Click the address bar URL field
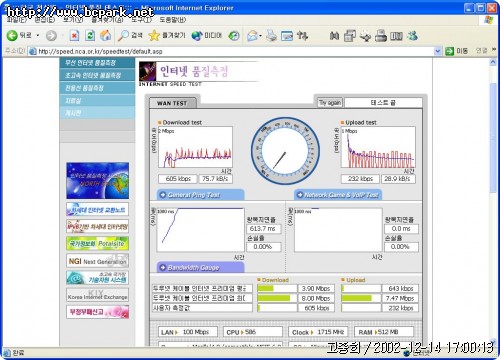Viewport: 500px width, 360px height. [x=233, y=51]
